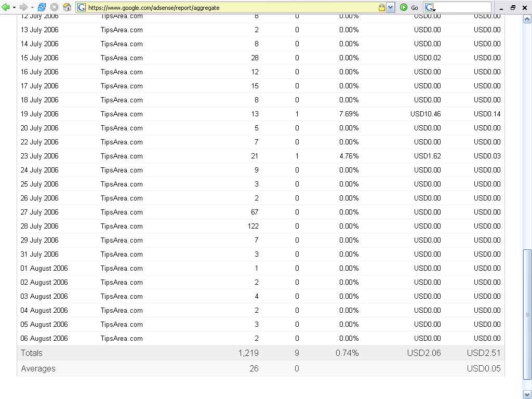Screen dimensions: 532x399
Task: Restore down the browser window
Action: pos(513,7)
